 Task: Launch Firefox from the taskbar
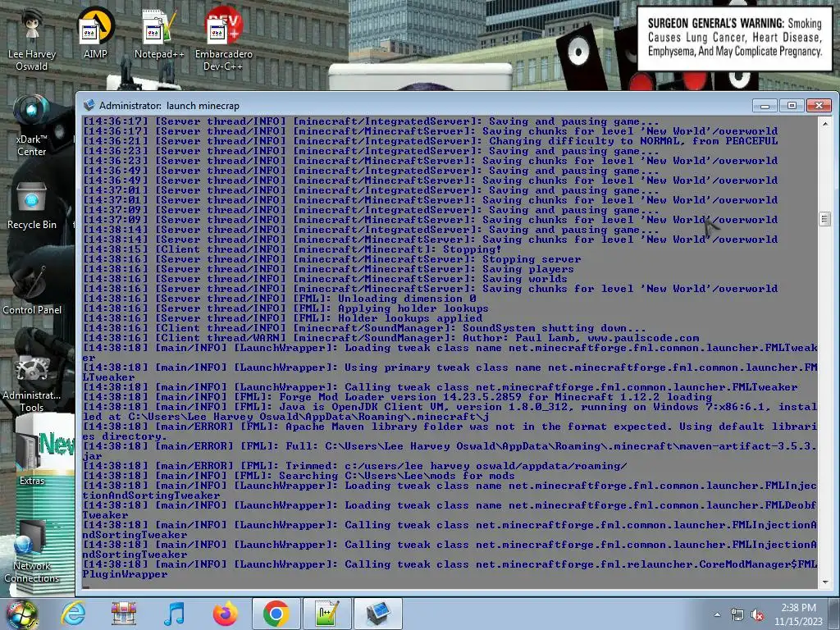[225, 614]
